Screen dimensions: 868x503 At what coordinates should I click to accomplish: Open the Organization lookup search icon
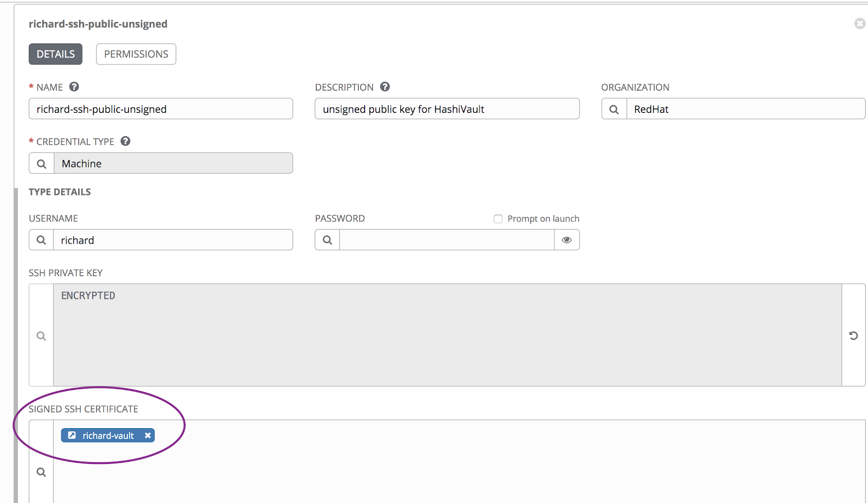click(614, 109)
